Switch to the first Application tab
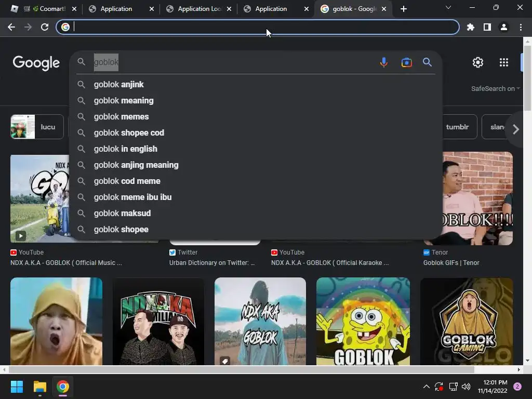532x399 pixels. [116, 9]
